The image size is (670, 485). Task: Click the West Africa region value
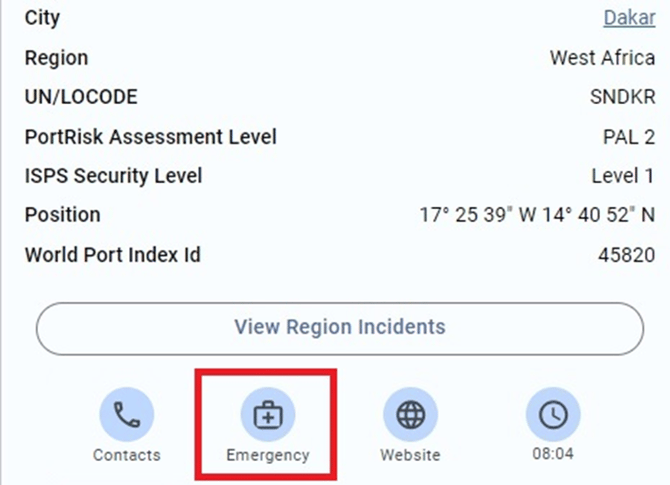coord(602,57)
